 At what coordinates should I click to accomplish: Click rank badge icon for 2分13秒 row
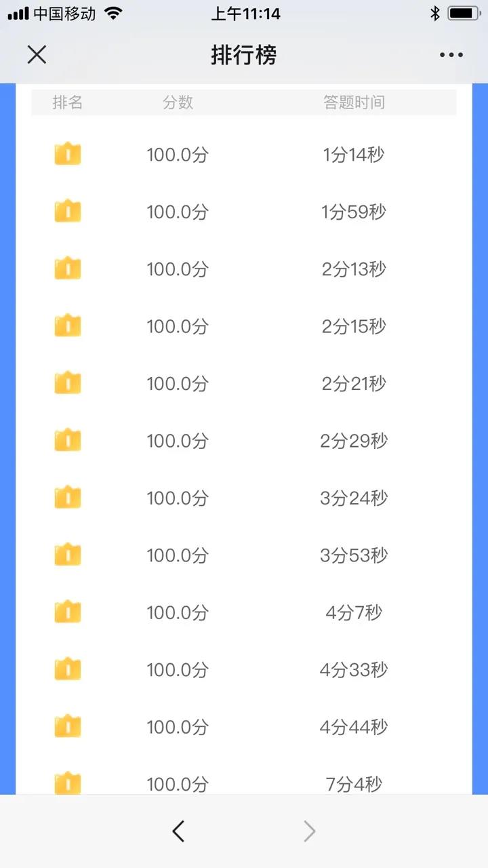point(68,269)
